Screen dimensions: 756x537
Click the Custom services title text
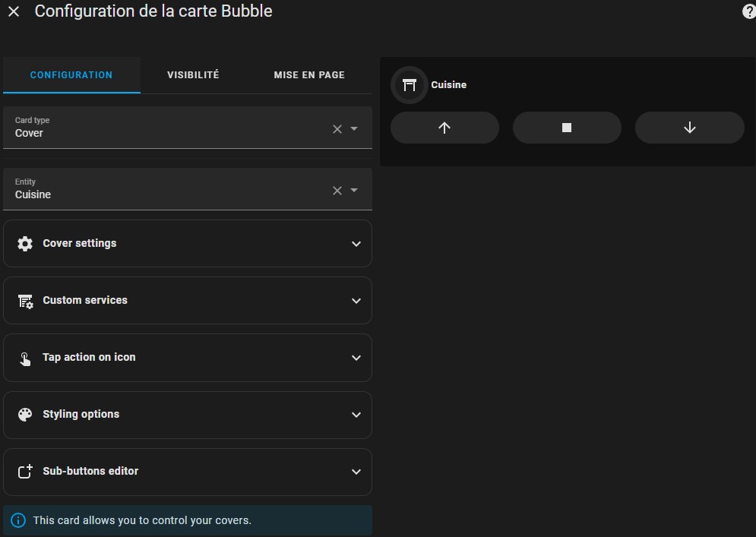[85, 300]
